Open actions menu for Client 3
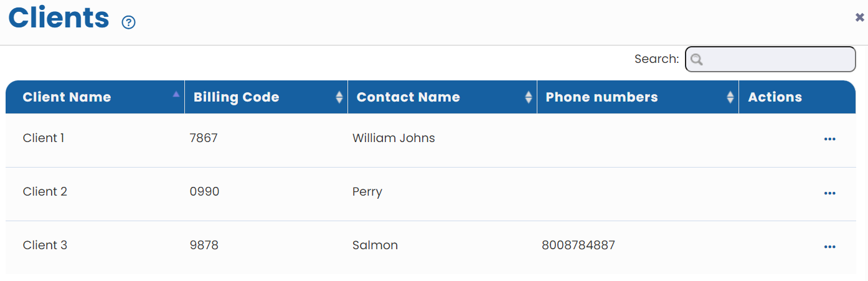868x281 pixels. [x=829, y=247]
